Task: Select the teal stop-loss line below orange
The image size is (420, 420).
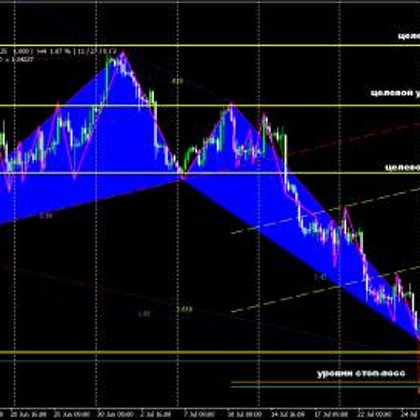Action: (325, 387)
